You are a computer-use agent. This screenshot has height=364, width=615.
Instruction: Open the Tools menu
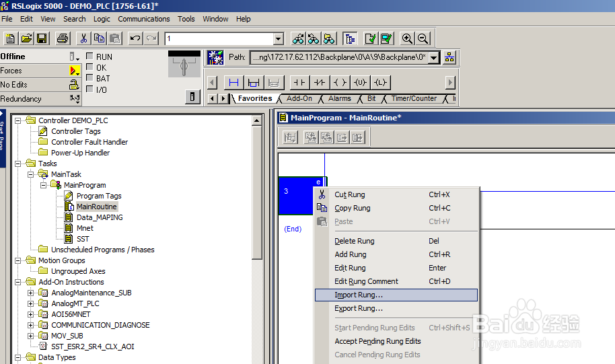pyautogui.click(x=186, y=19)
